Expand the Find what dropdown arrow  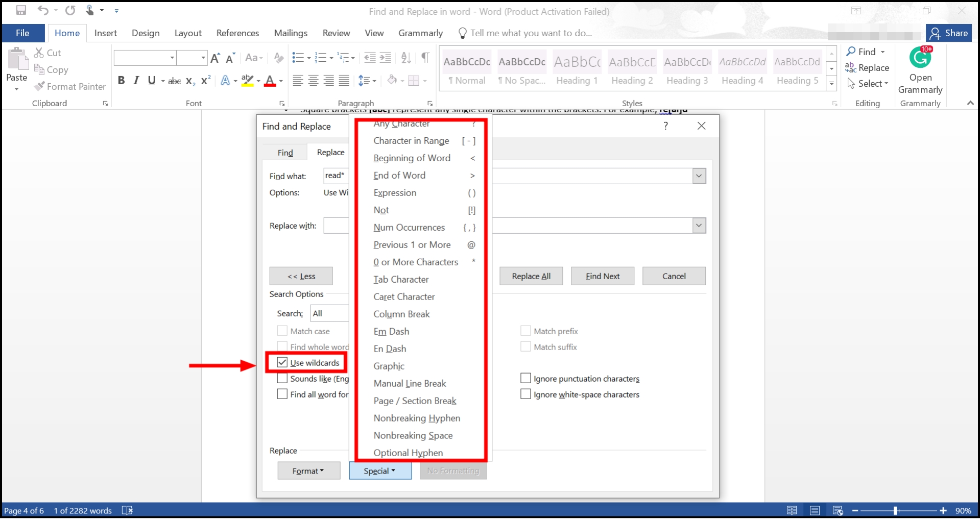(699, 176)
